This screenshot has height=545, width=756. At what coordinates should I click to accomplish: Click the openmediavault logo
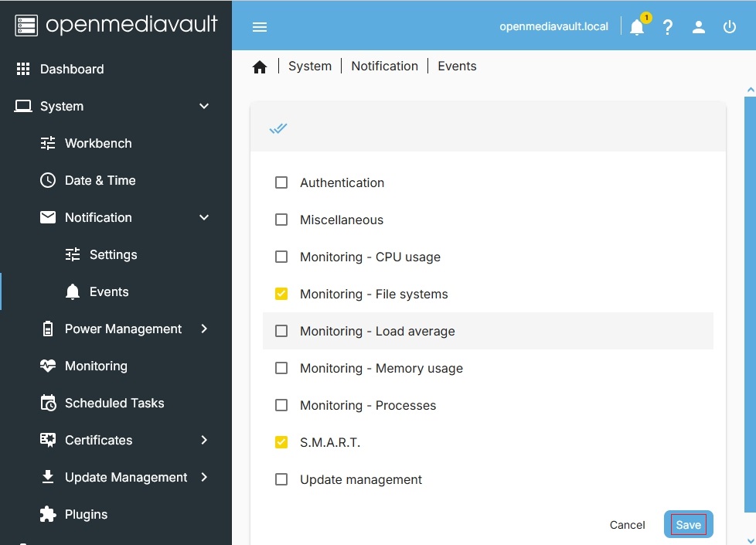pos(116,25)
